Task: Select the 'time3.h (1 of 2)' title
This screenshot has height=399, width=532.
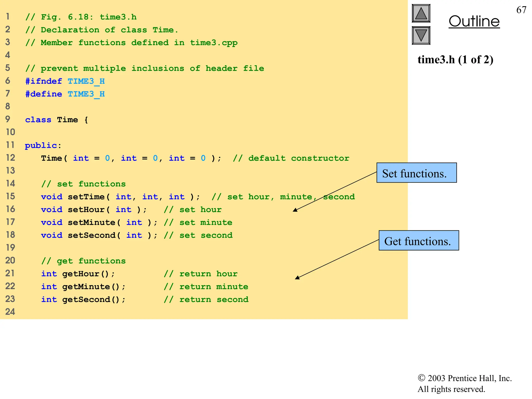Action: coord(455,60)
